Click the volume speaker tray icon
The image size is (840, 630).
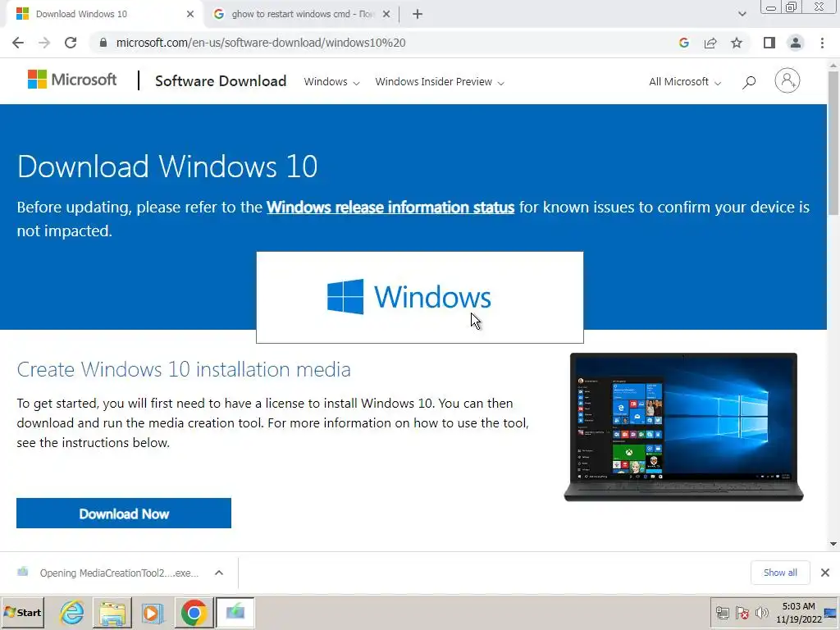[761, 613]
